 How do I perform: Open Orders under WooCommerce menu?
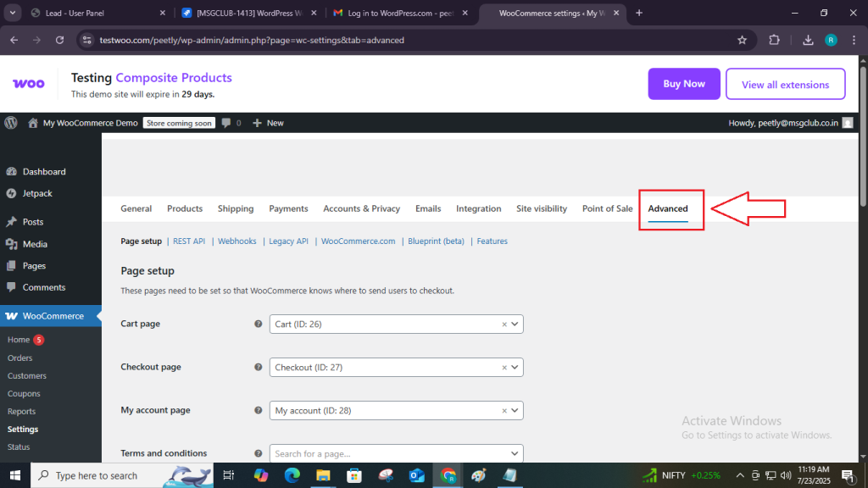click(20, 358)
